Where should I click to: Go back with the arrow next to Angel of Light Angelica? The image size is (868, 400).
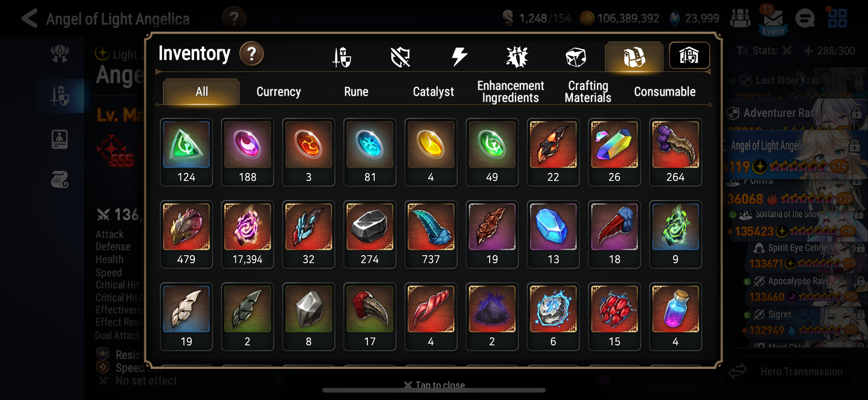click(29, 19)
